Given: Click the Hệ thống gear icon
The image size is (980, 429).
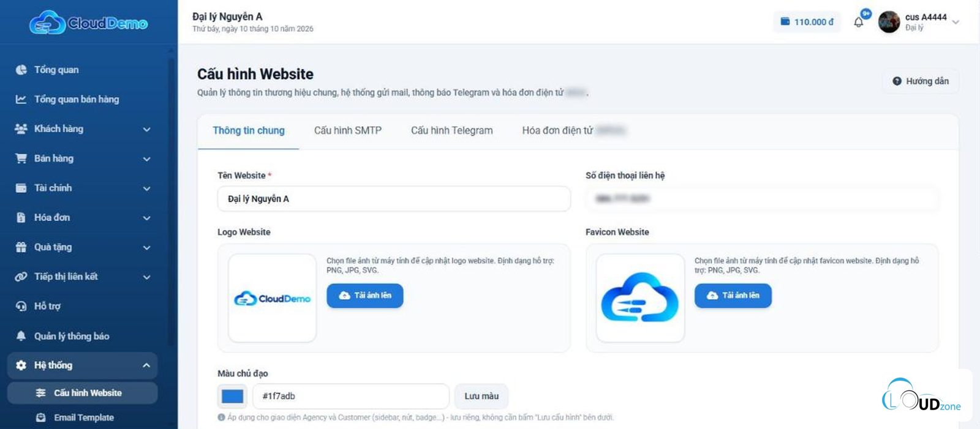Looking at the screenshot, I should (21, 365).
